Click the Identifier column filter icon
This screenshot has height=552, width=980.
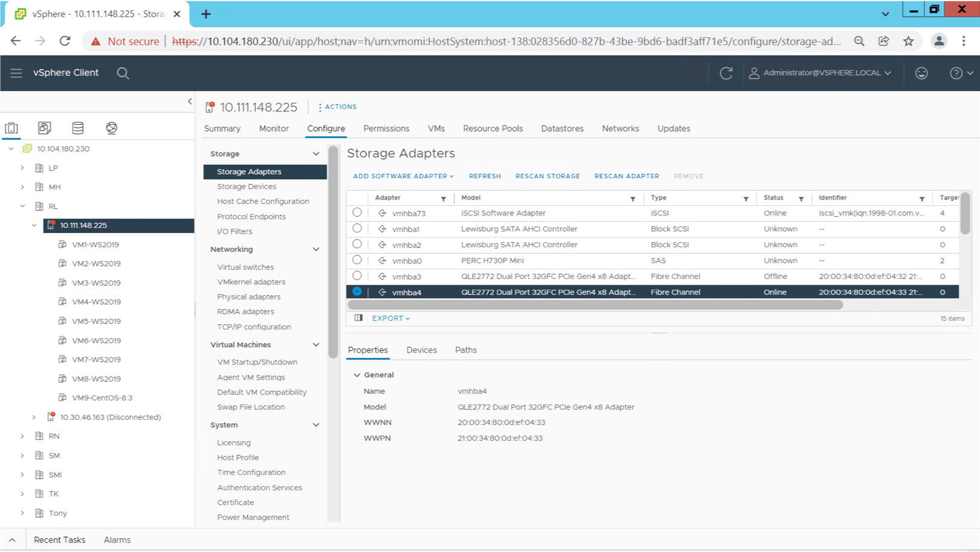922,199
